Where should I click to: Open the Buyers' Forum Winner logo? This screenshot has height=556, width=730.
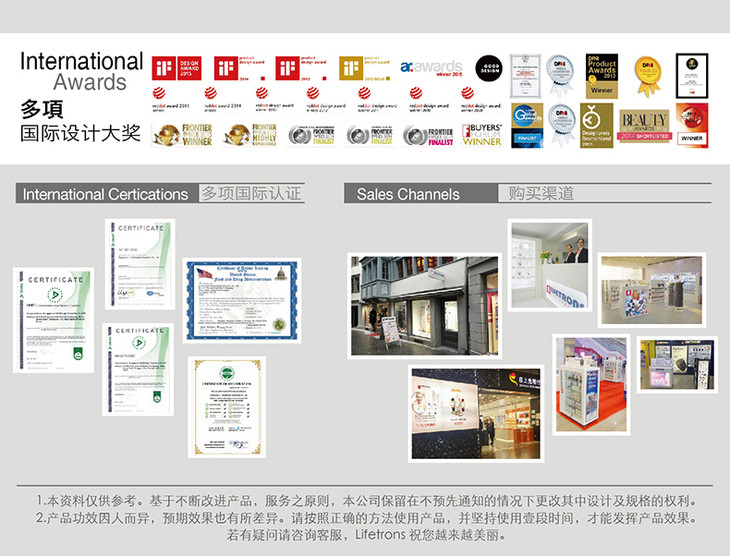[x=482, y=135]
